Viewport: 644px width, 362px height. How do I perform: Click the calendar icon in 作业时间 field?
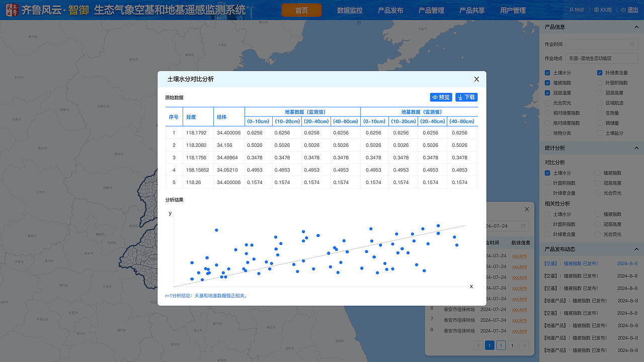(x=632, y=44)
